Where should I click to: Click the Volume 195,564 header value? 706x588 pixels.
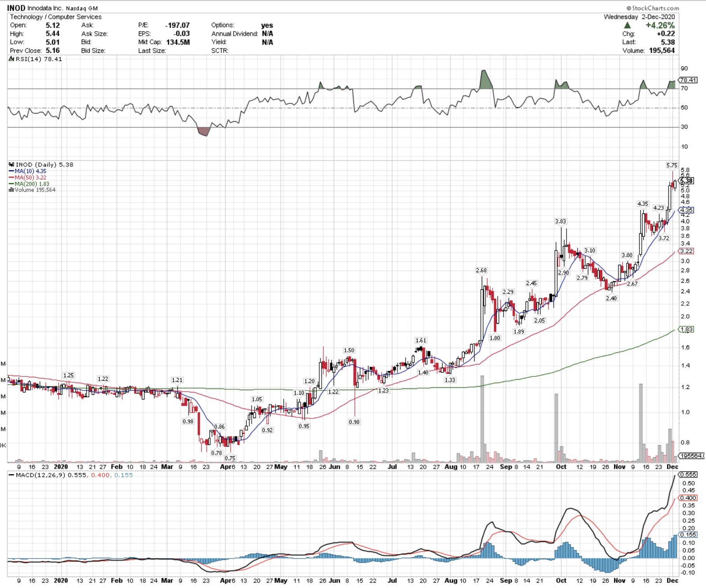[662, 51]
